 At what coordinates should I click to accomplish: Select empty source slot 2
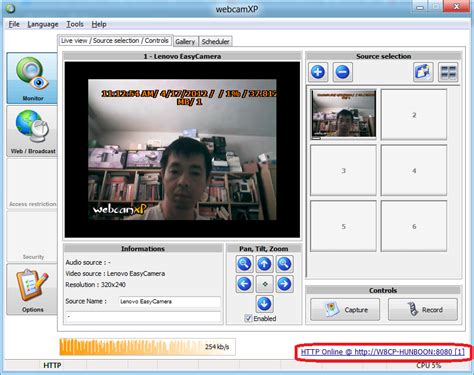414,114
